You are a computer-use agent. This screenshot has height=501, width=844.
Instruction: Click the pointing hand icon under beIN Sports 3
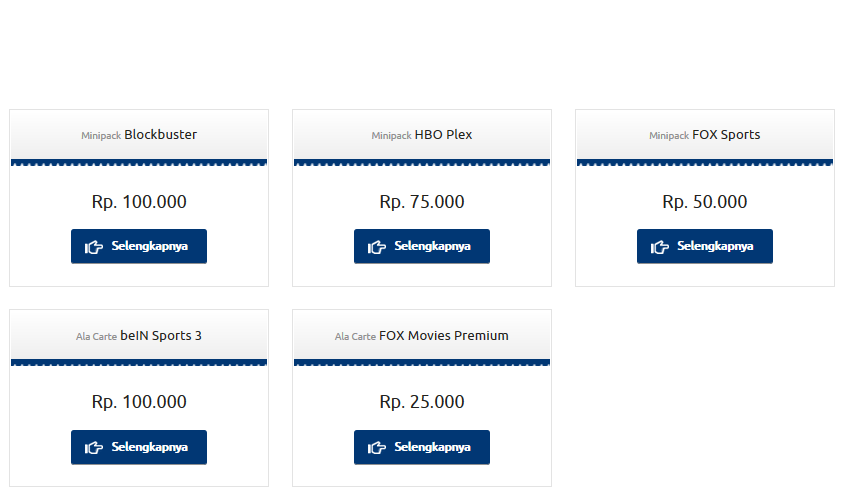[94, 448]
